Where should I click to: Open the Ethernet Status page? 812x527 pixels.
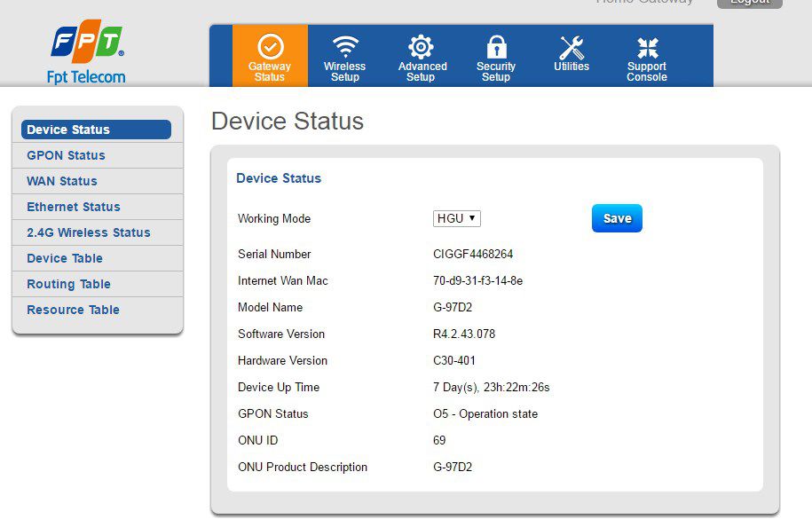pos(74,207)
